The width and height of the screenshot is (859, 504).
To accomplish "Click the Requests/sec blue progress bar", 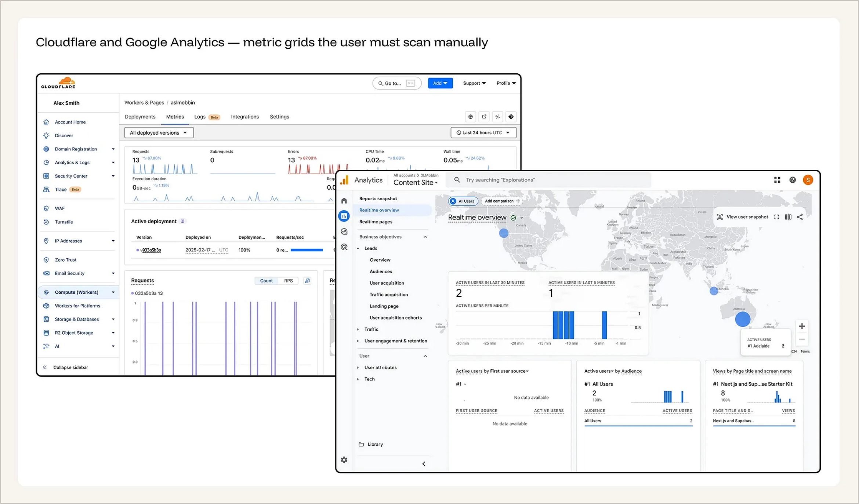I will [x=307, y=250].
